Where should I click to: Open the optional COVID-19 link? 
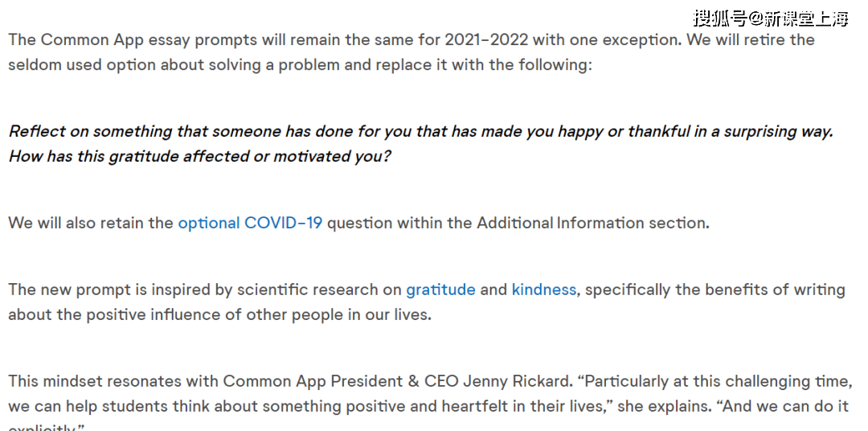250,224
